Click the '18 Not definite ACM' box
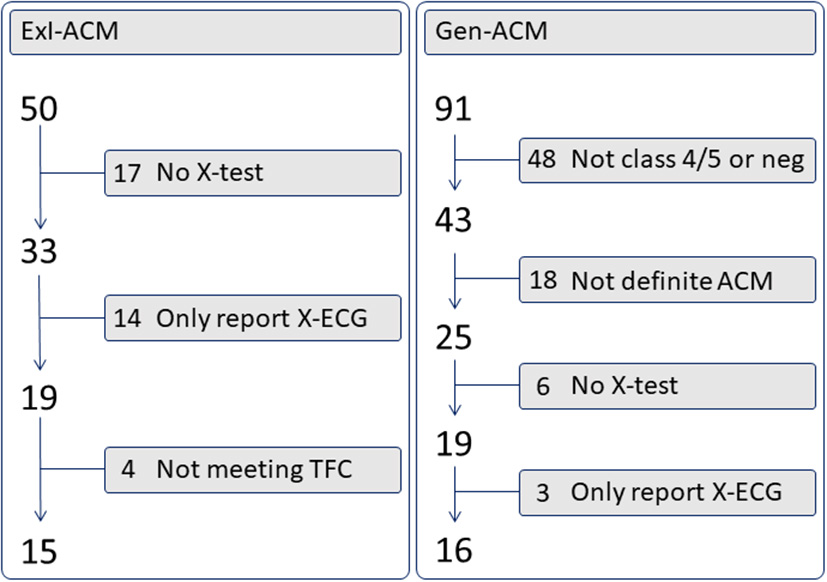 click(x=667, y=281)
